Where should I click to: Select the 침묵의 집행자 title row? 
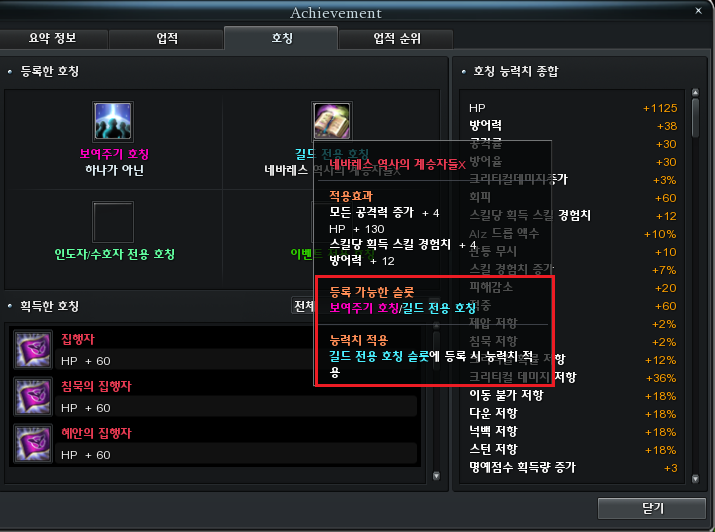click(214, 397)
